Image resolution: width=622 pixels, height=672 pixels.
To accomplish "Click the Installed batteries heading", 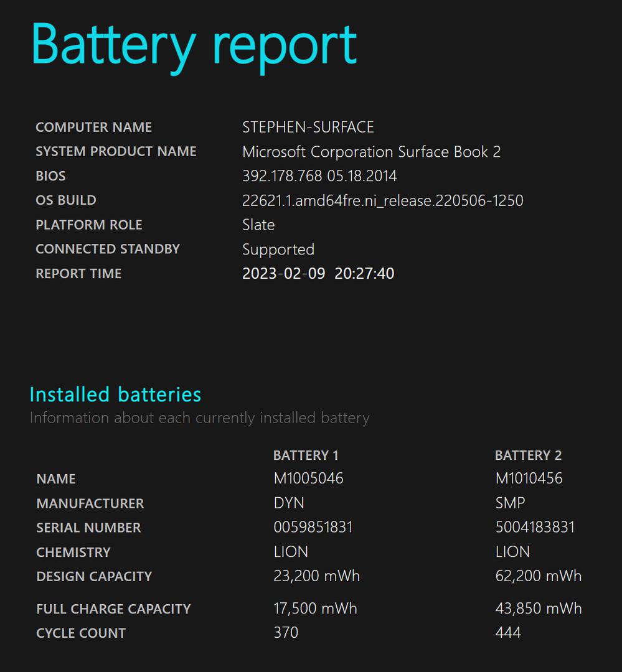I will point(115,394).
